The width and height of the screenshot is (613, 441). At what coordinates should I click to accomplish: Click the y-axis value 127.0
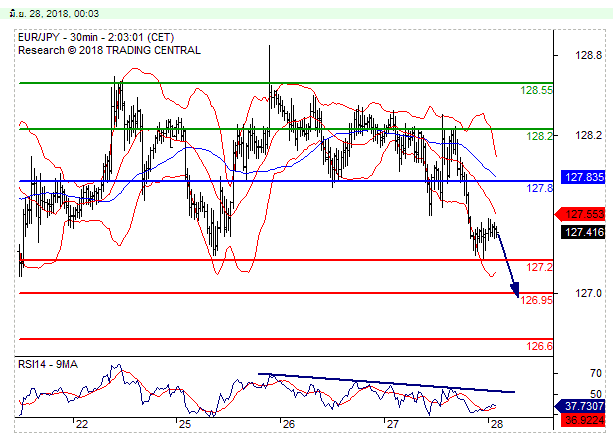tap(588, 293)
